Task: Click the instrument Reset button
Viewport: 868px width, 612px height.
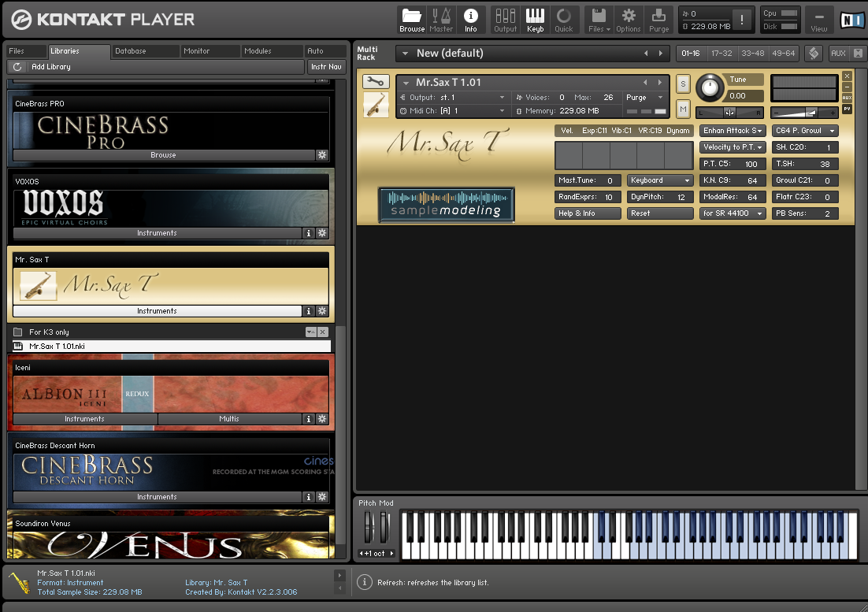Action: pos(660,213)
